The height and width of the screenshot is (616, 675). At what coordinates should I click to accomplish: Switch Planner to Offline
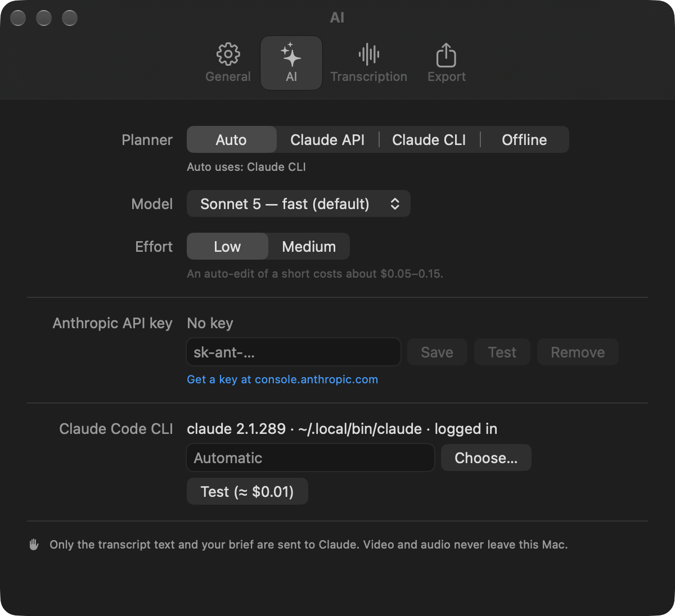(524, 140)
